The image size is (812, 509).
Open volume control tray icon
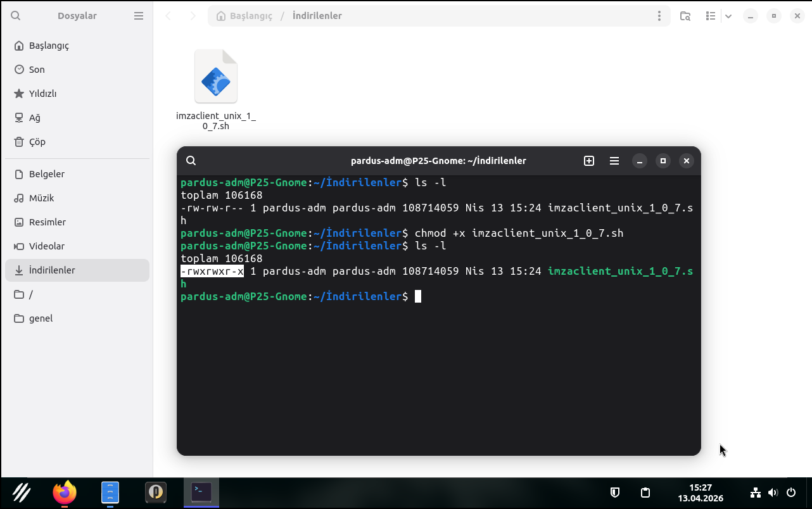[x=773, y=493]
